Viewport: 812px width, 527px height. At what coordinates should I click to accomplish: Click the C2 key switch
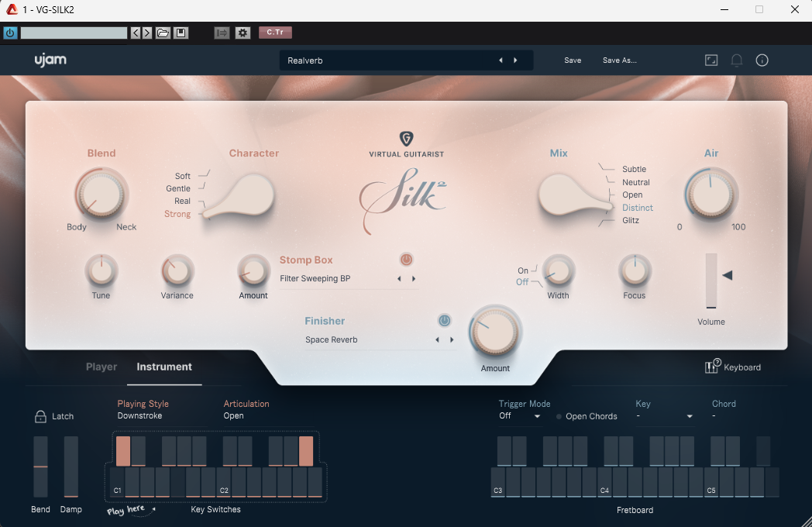point(224,482)
